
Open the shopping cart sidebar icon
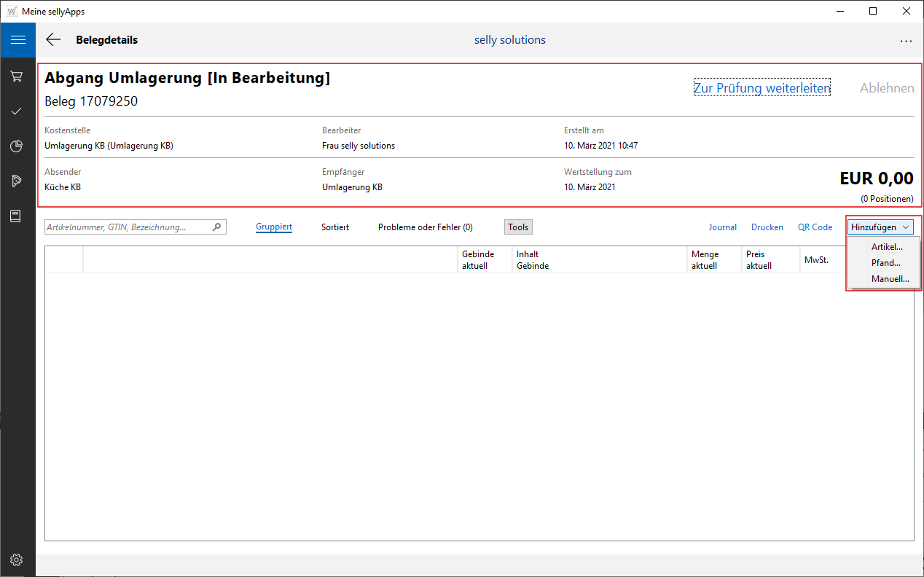(17, 76)
